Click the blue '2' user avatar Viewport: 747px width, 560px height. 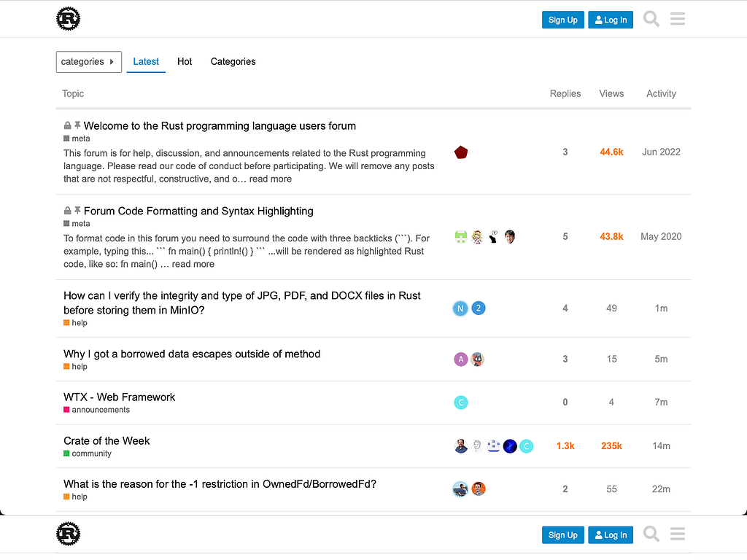pyautogui.click(x=478, y=308)
